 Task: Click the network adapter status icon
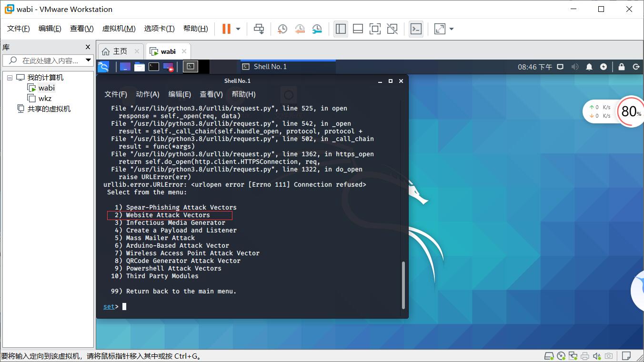tap(573, 356)
